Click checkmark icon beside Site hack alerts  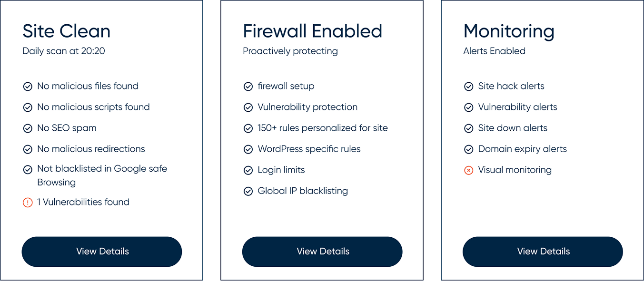pyautogui.click(x=468, y=87)
